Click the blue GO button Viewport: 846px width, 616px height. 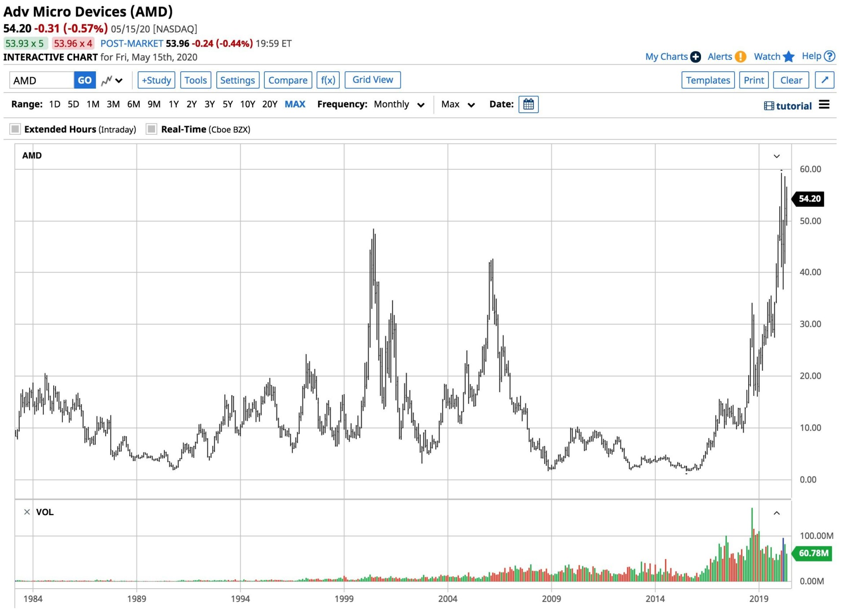[85, 80]
